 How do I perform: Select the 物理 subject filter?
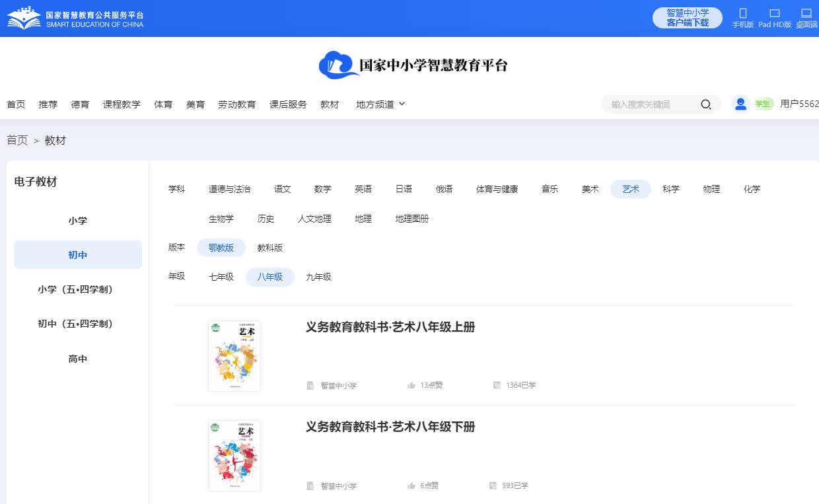712,189
